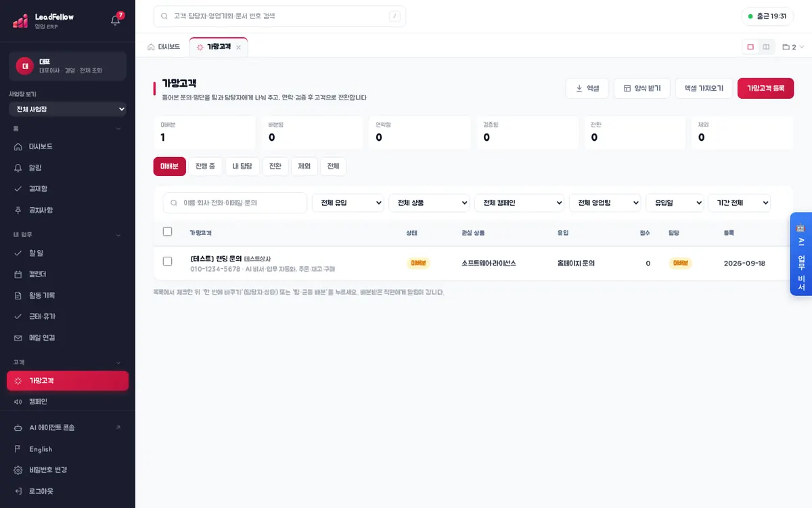Open 비밀번호 변경
The image size is (812, 508).
[x=68, y=470]
